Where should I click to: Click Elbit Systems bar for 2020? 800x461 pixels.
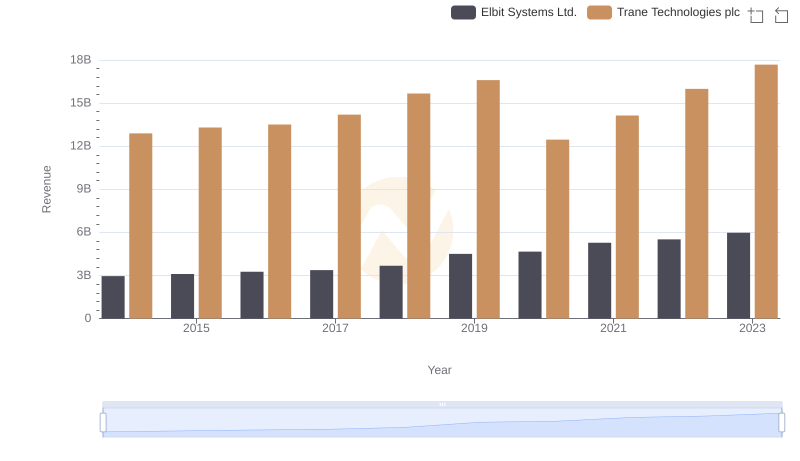coord(530,285)
